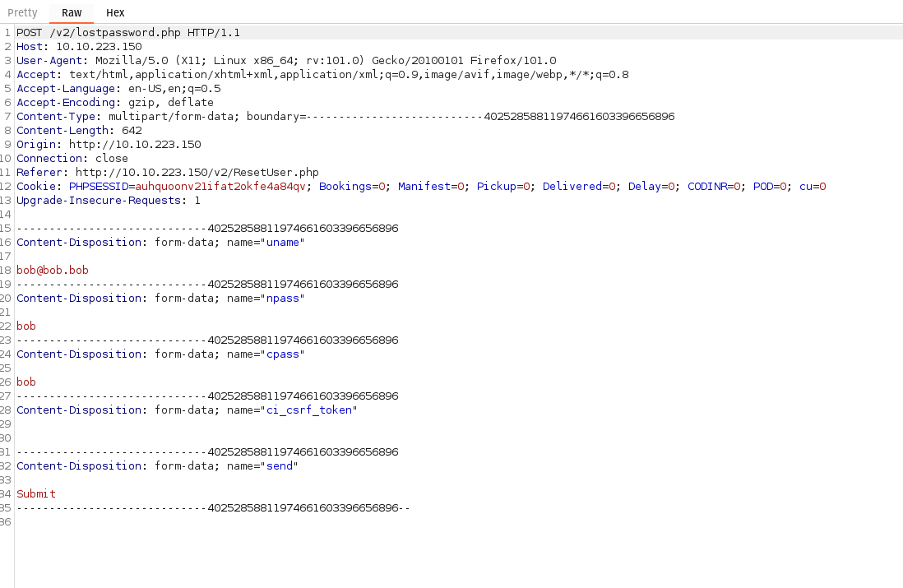This screenshot has width=903, height=588.
Task: Select the Raw tab
Action: click(71, 12)
